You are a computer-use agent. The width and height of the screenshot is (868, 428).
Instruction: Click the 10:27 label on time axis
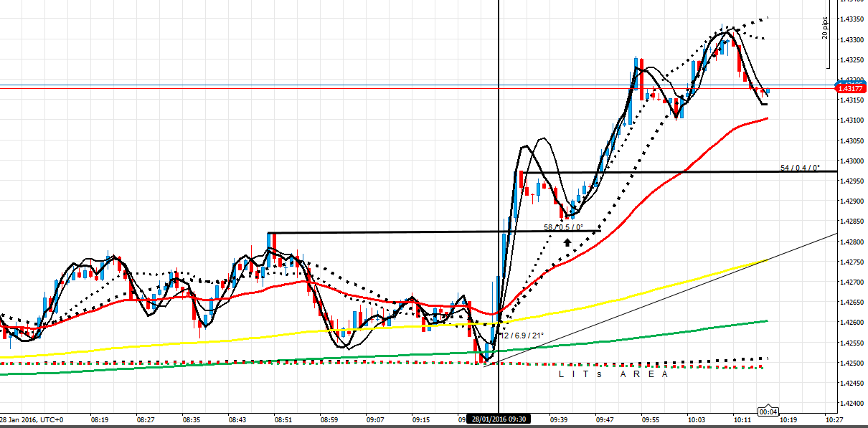pyautogui.click(x=834, y=419)
